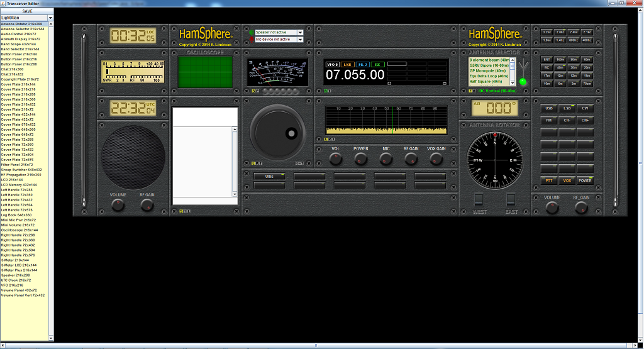644x349 pixels.
Task: Toggle the PTT button
Action: coord(548,180)
